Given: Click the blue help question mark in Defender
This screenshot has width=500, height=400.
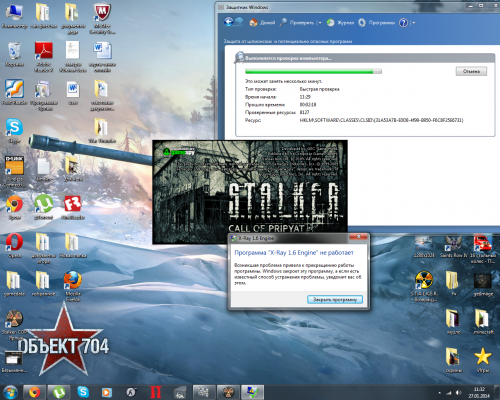Looking at the screenshot, I should 403,23.
